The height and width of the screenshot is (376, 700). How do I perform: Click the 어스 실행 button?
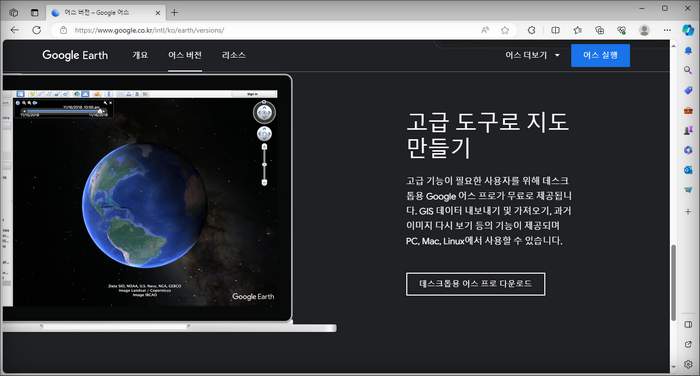600,55
